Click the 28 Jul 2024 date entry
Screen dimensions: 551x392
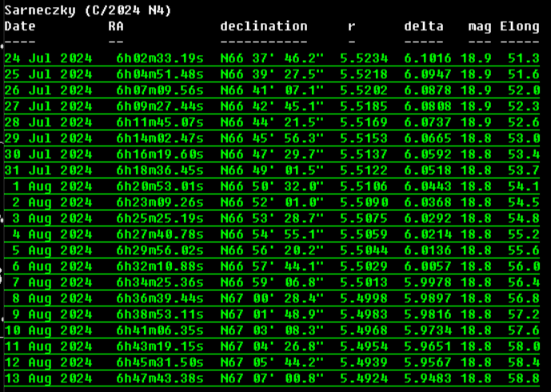coord(48,122)
